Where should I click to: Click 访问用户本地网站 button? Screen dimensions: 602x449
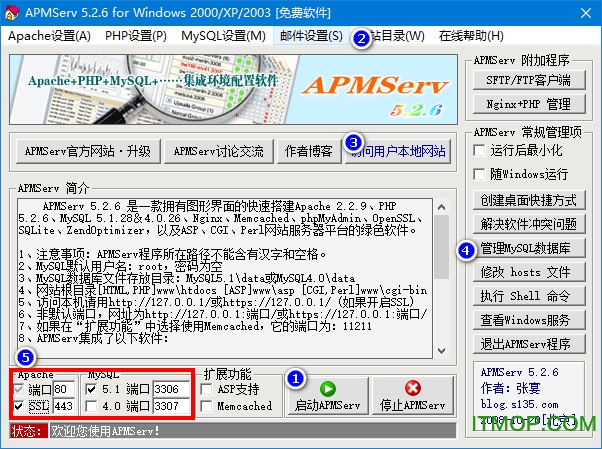pos(398,151)
